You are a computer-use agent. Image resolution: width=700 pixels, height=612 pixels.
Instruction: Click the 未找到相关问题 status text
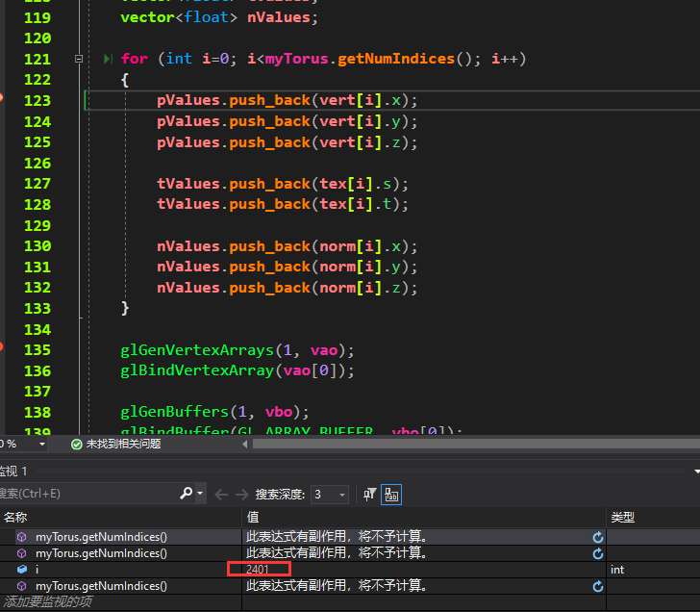(x=123, y=444)
